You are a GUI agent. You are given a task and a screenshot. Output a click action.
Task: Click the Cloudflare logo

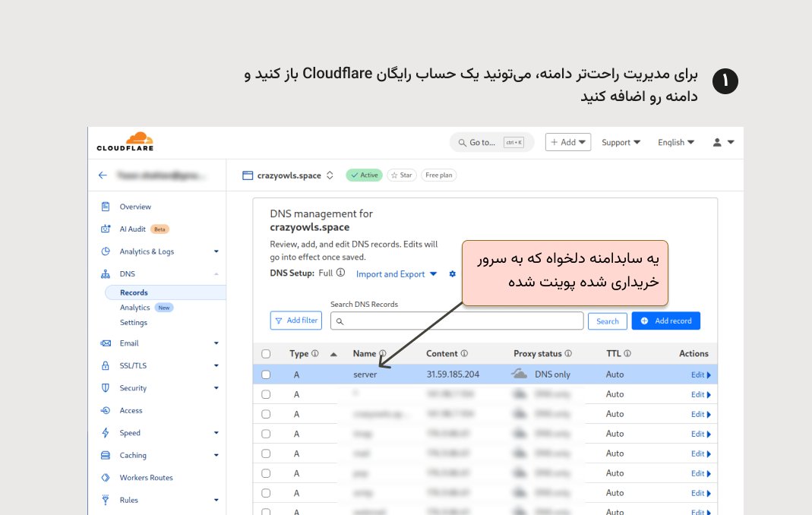point(125,141)
